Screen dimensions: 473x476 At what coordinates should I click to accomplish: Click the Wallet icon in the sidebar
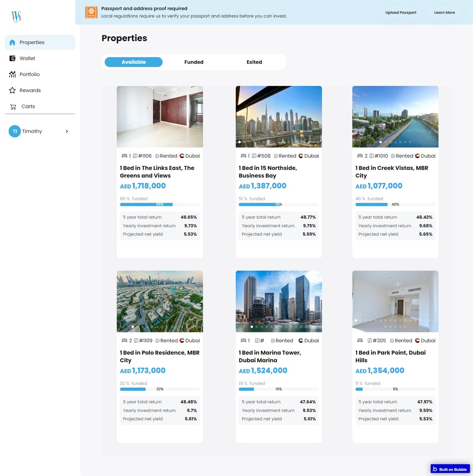tap(12, 58)
